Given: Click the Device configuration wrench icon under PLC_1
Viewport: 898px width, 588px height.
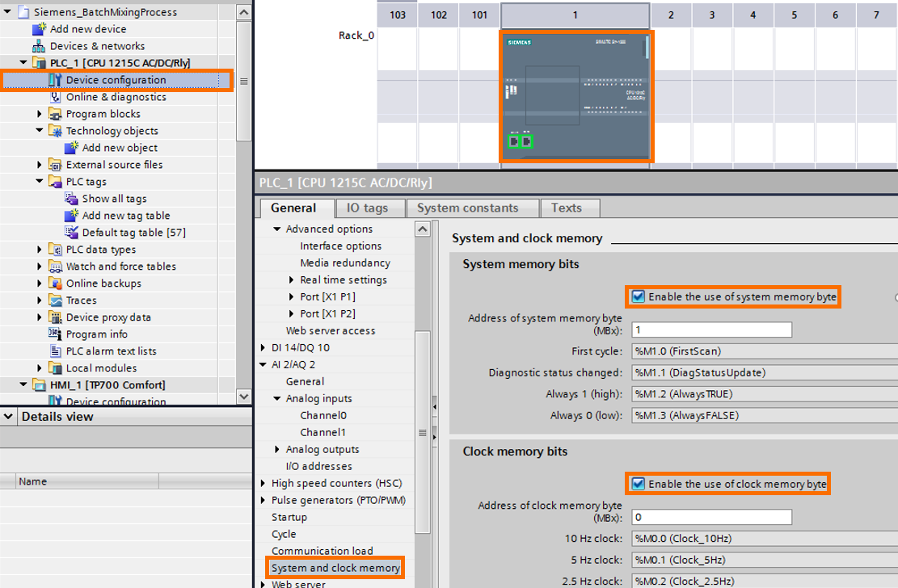Looking at the screenshot, I should pyautogui.click(x=55, y=80).
